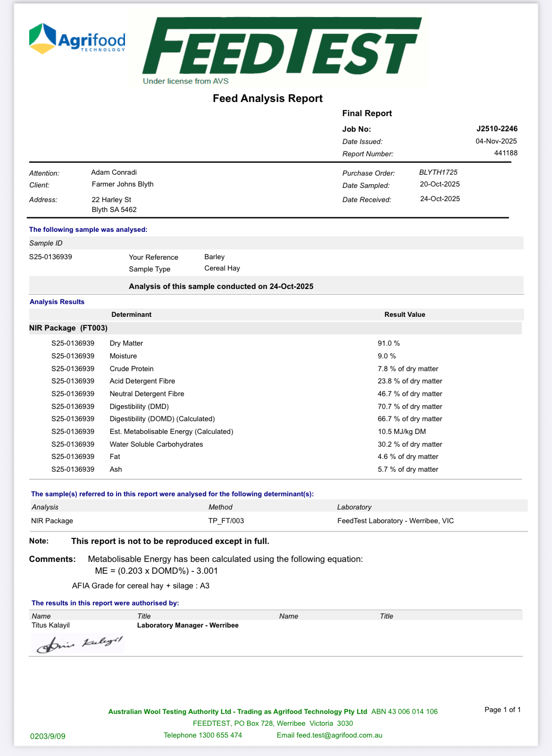
Task: Click the Agrifood Technology logo
Action: [77, 39]
